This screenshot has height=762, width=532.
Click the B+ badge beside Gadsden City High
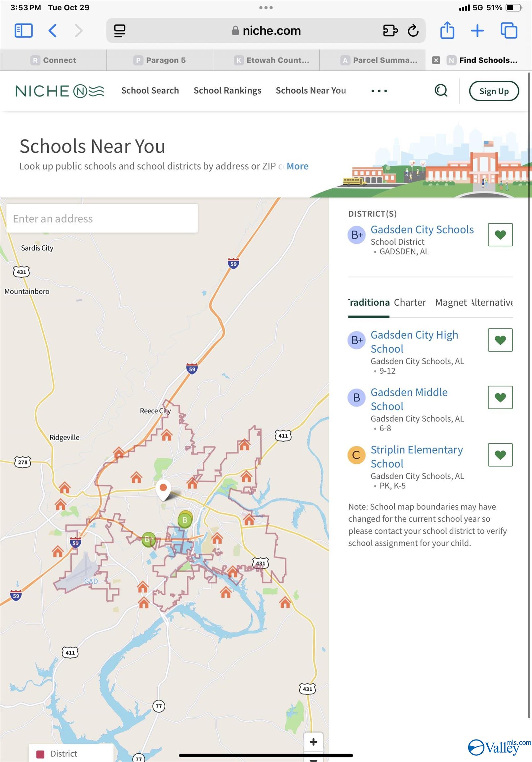(357, 340)
